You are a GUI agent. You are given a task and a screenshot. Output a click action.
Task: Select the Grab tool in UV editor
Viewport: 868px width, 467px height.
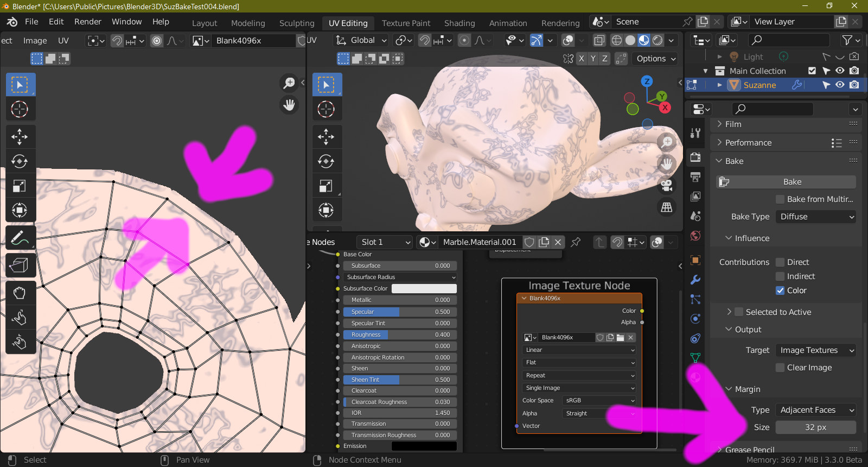tap(20, 293)
